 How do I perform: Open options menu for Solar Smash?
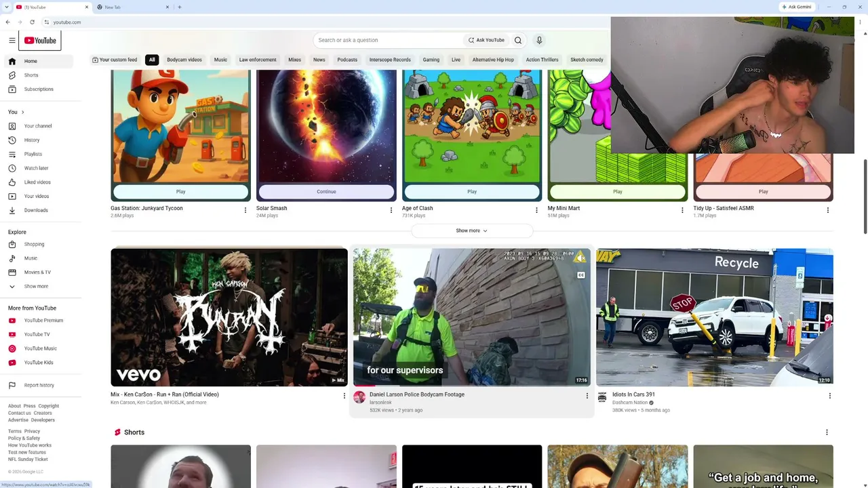(391, 210)
